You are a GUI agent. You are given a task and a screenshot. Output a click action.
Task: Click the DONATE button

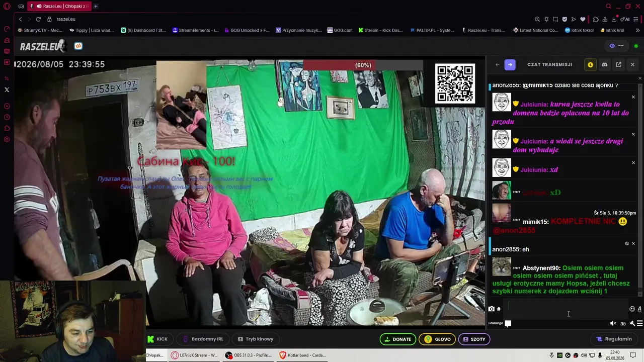pyautogui.click(x=397, y=339)
